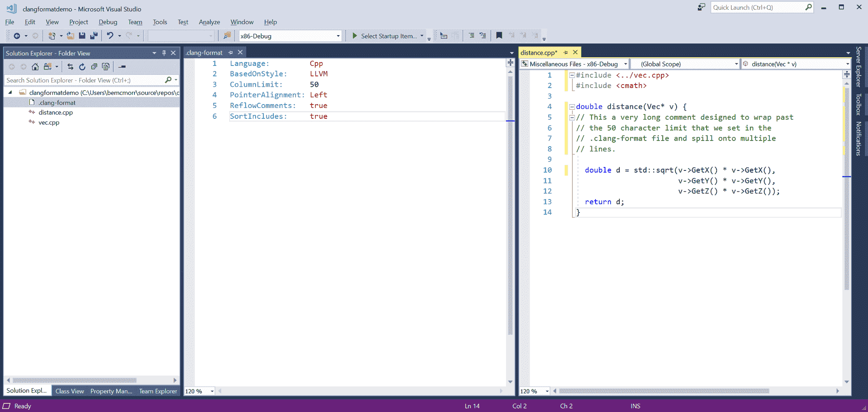Open the Debug menu
868x412 pixels.
pos(108,22)
